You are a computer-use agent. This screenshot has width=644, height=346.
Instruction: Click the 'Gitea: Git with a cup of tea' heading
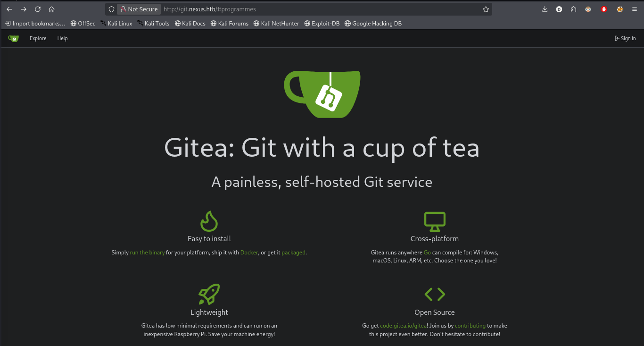(x=322, y=147)
